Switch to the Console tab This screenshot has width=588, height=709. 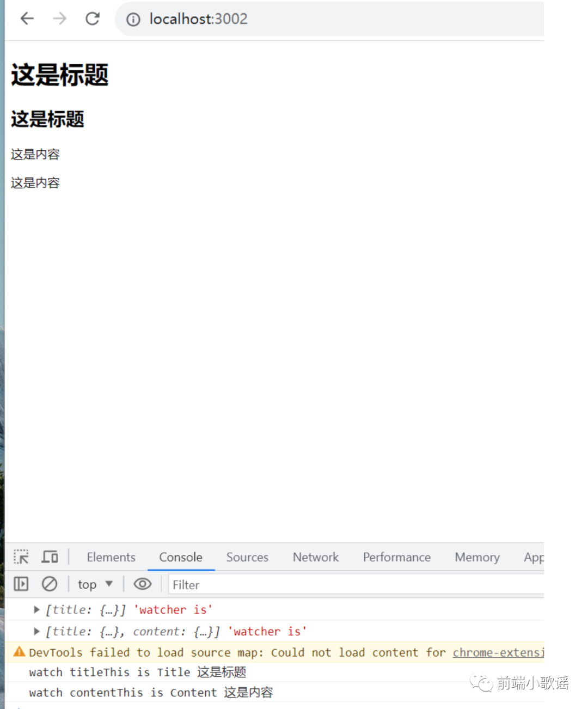(181, 557)
